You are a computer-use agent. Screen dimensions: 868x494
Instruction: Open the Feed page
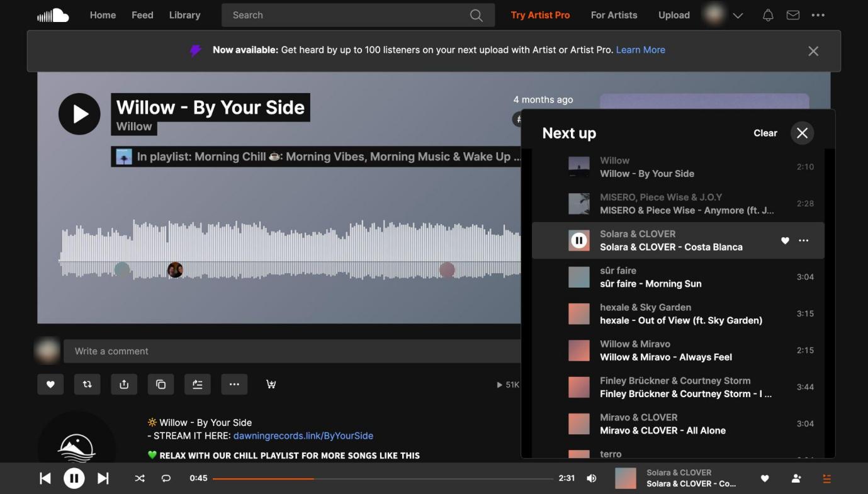tap(142, 15)
